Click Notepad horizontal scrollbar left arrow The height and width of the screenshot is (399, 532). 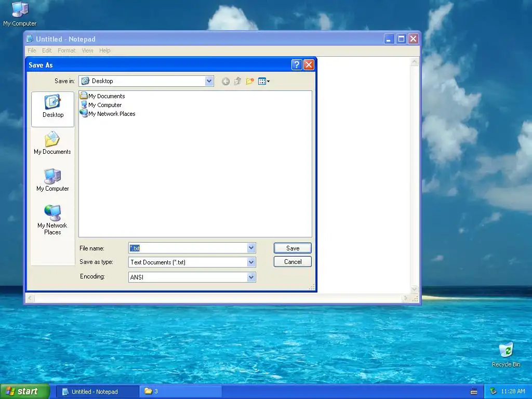pos(30,298)
